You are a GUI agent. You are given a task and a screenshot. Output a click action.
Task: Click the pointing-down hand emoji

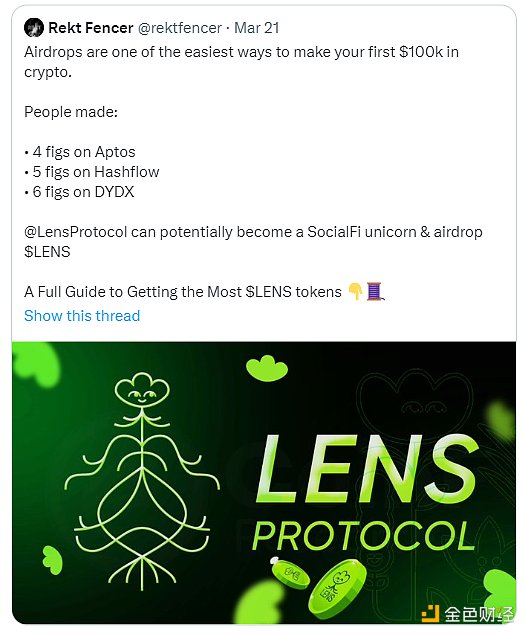pyautogui.click(x=355, y=291)
